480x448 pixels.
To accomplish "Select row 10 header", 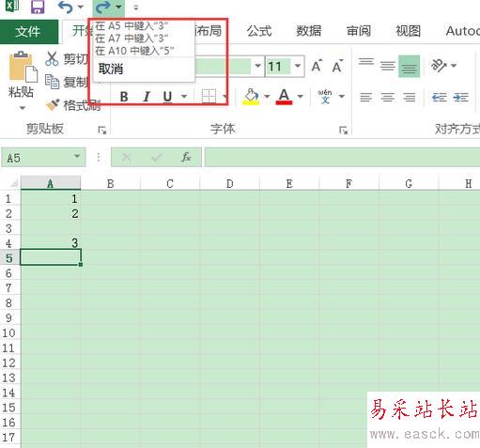I will pyautogui.click(x=9, y=332).
